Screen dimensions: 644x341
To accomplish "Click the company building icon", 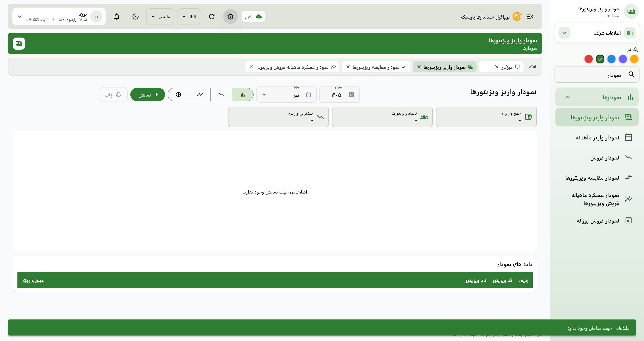I will (630, 33).
